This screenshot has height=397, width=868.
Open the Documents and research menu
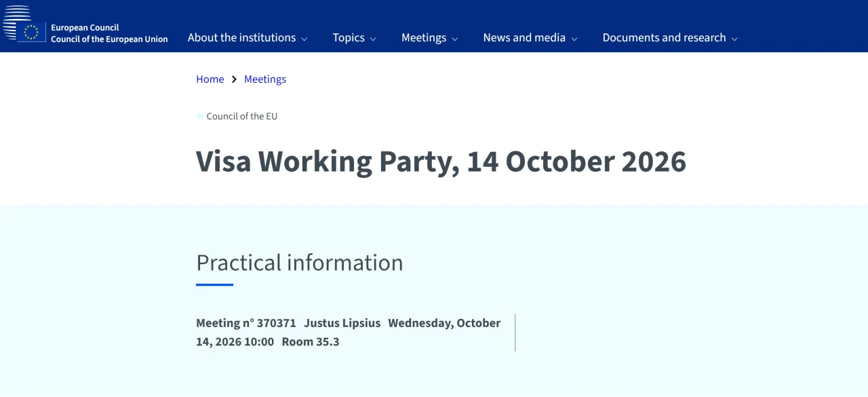pos(670,38)
